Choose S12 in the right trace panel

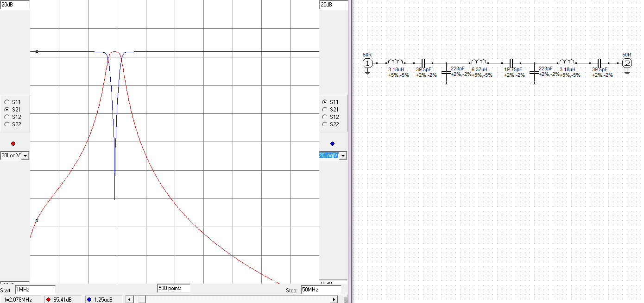tap(324, 117)
